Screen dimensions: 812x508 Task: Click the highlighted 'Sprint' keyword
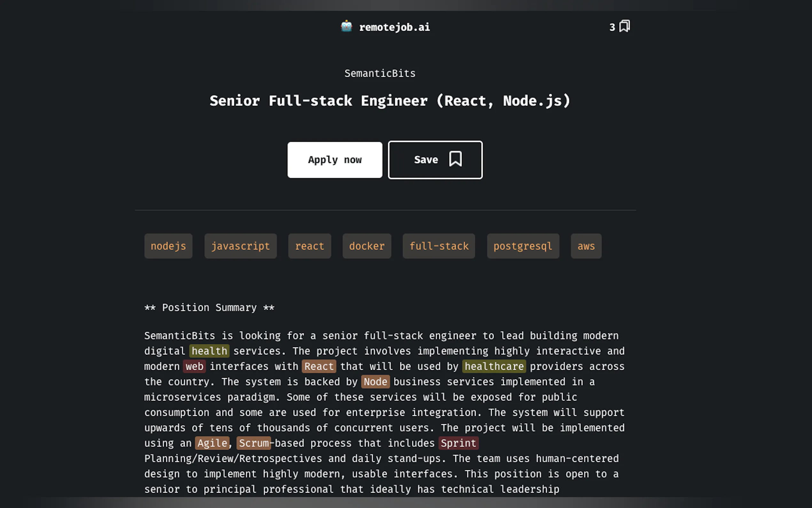[458, 443]
